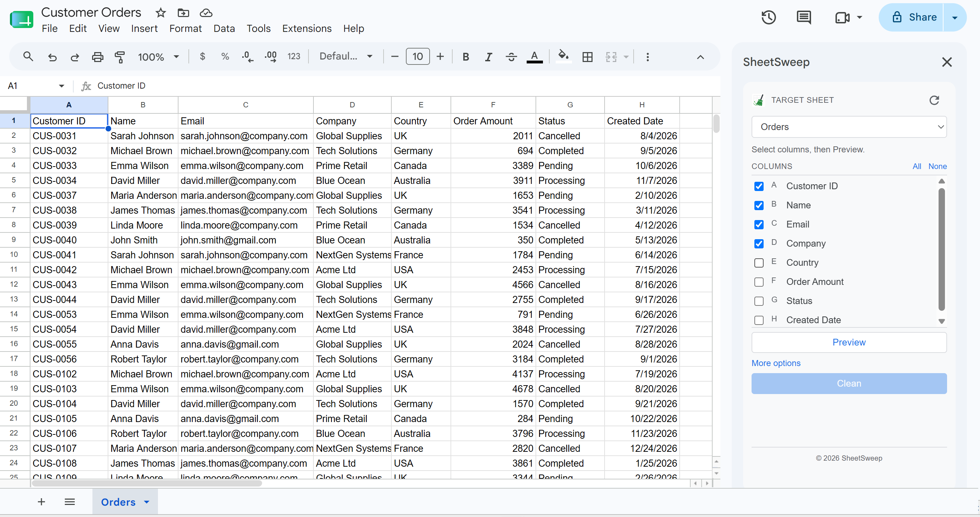Click the Clean button in SheetSweep
Screen dimensions: 980x517
click(849, 383)
